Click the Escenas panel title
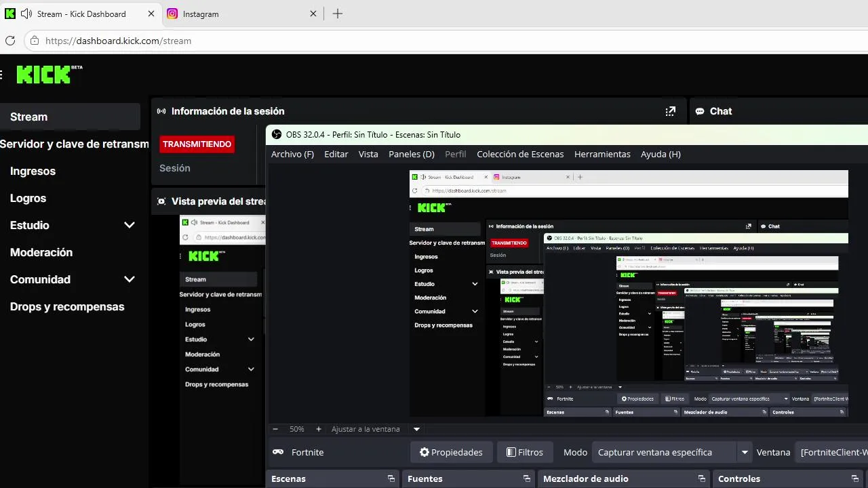This screenshot has width=868, height=488. 288,479
